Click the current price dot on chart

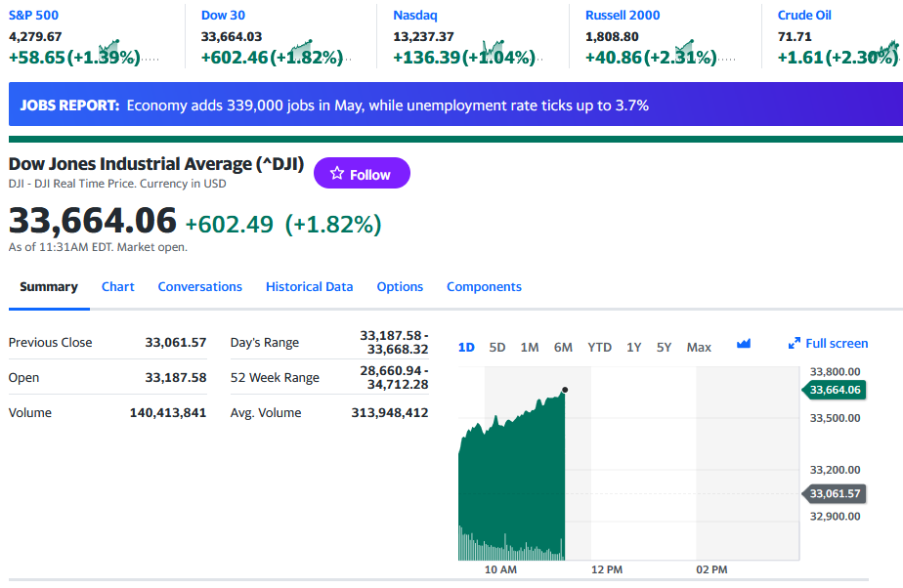(565, 390)
